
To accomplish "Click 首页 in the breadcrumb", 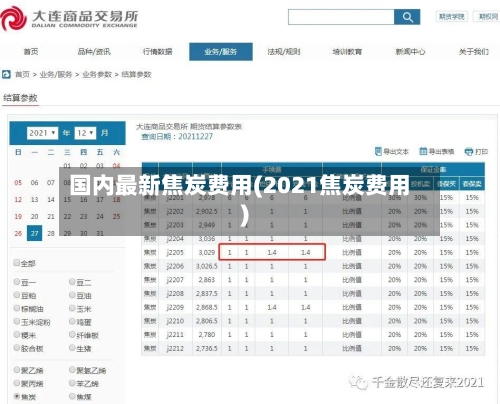I will [22, 74].
